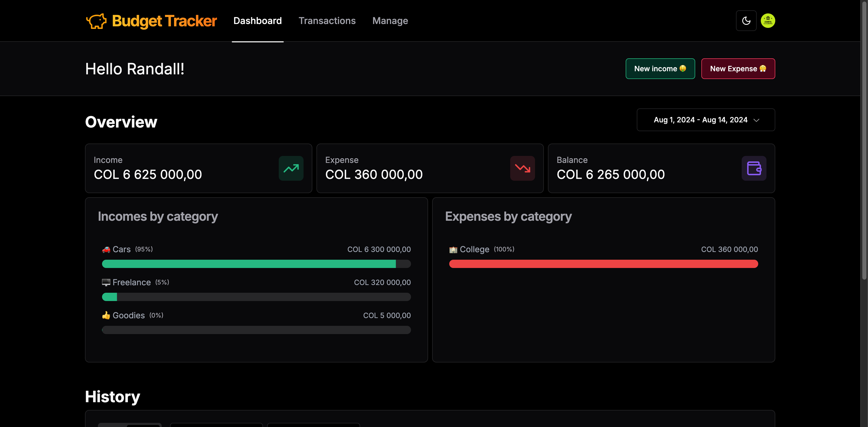Click the College expense red progress bar
The width and height of the screenshot is (868, 427).
(603, 264)
